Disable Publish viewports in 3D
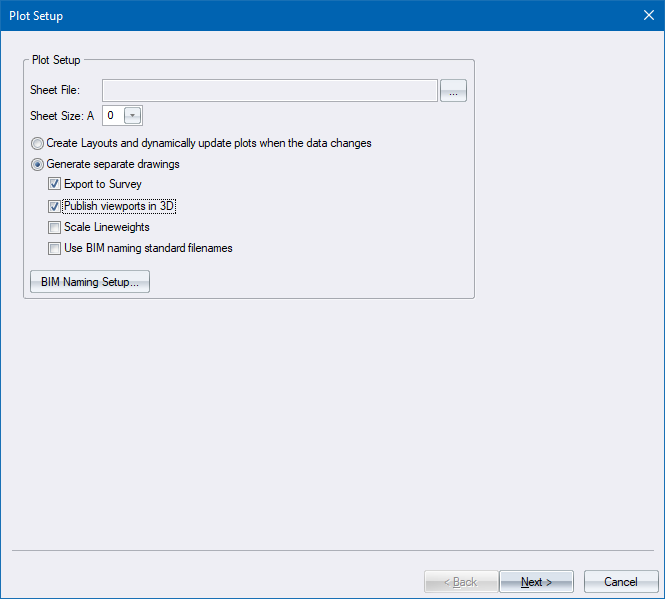Image resolution: width=665 pixels, height=599 pixels. click(55, 206)
